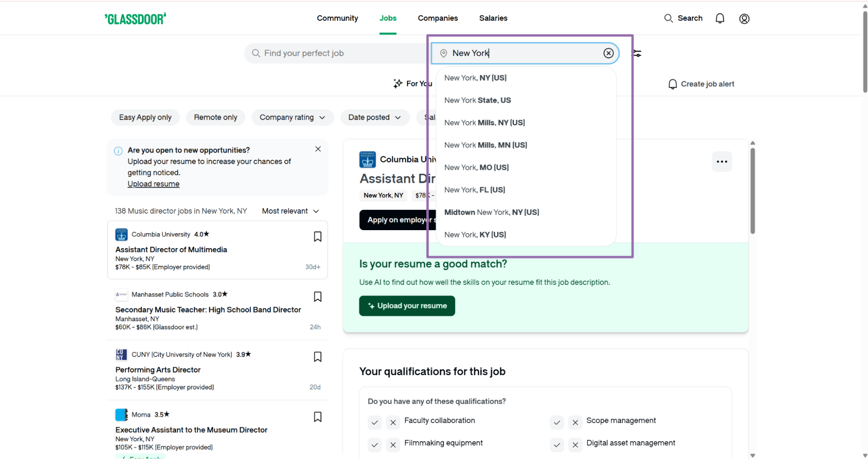Image resolution: width=868 pixels, height=459 pixels.
Task: Bookmark the High School Band Director job
Action: [317, 297]
